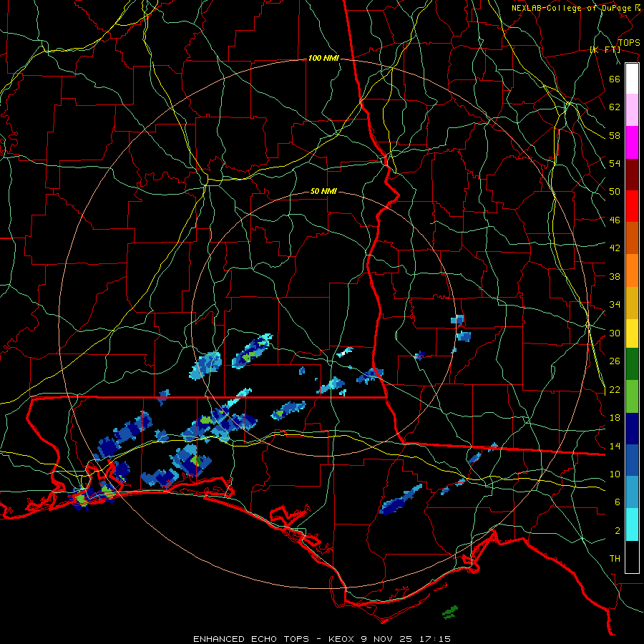Click the legend value "38"
This screenshot has height=644, width=644.
(x=615, y=276)
